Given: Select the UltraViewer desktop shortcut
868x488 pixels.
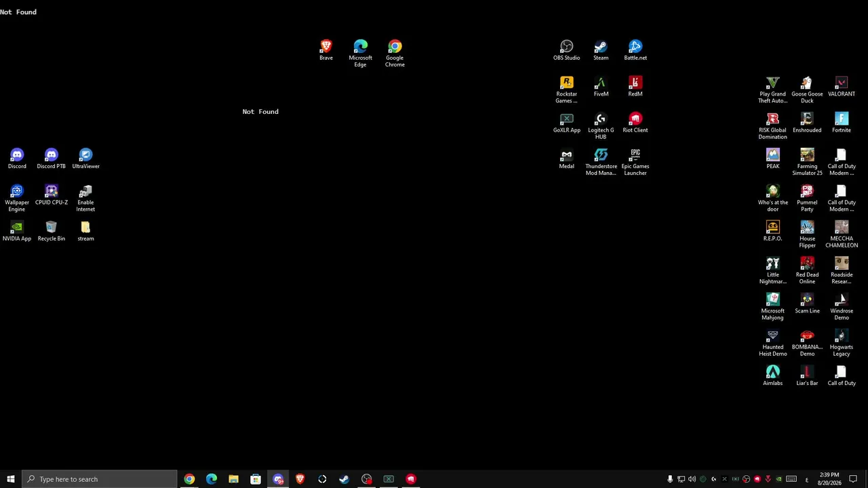Looking at the screenshot, I should tap(85, 159).
